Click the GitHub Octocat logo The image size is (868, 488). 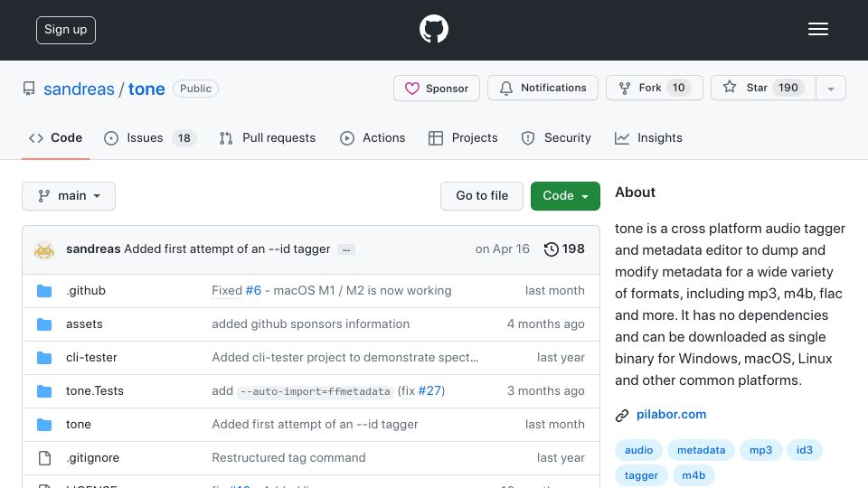click(433, 29)
